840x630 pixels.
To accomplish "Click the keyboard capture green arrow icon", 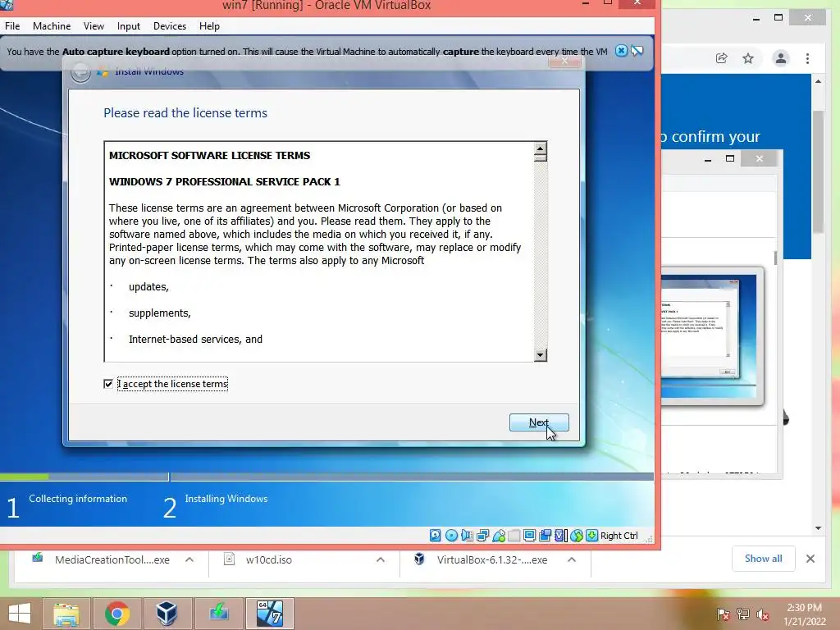I will (592, 535).
